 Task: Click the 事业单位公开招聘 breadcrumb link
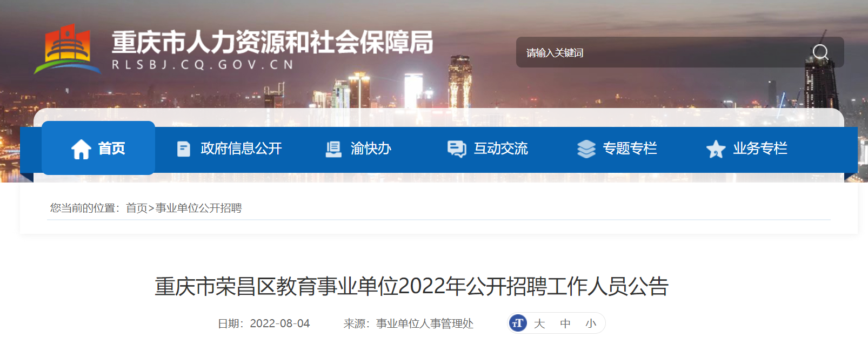point(198,208)
